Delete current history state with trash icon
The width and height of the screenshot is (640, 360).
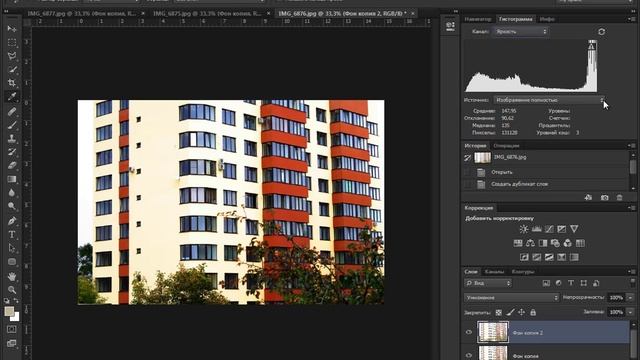tap(620, 198)
